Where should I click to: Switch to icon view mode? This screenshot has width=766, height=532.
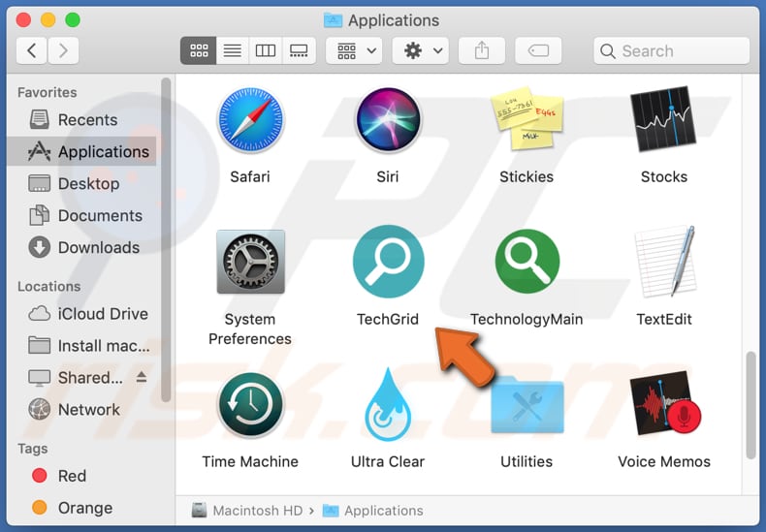coord(198,51)
